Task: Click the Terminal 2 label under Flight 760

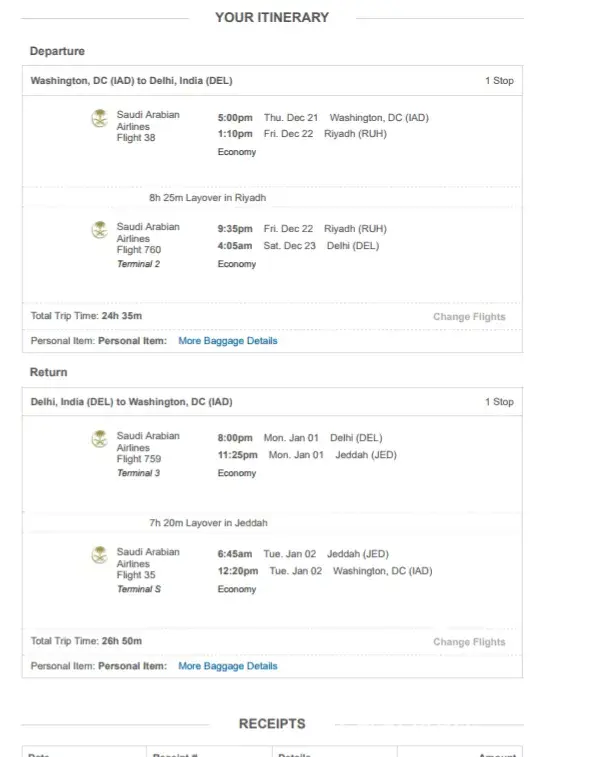Action: click(138, 264)
